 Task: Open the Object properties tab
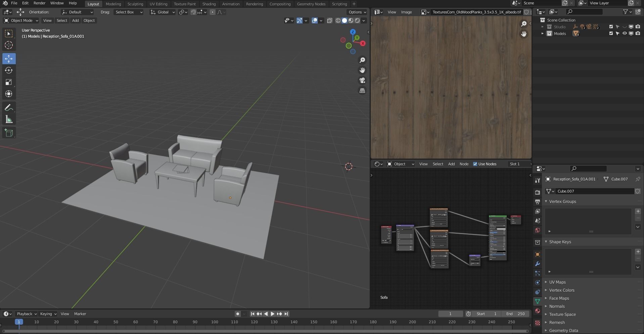pyautogui.click(x=538, y=254)
